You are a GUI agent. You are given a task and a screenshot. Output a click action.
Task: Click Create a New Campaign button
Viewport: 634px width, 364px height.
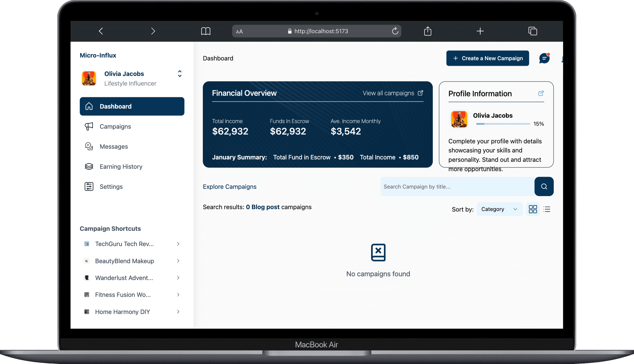[487, 58]
